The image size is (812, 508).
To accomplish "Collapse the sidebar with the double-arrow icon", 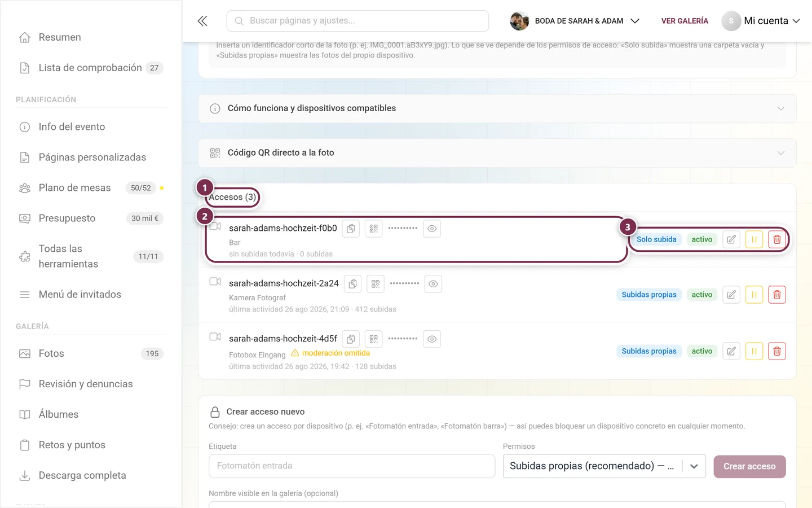I will [202, 21].
